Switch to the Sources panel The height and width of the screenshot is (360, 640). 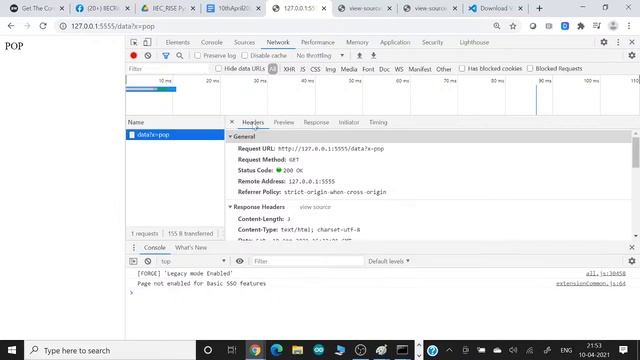[244, 42]
